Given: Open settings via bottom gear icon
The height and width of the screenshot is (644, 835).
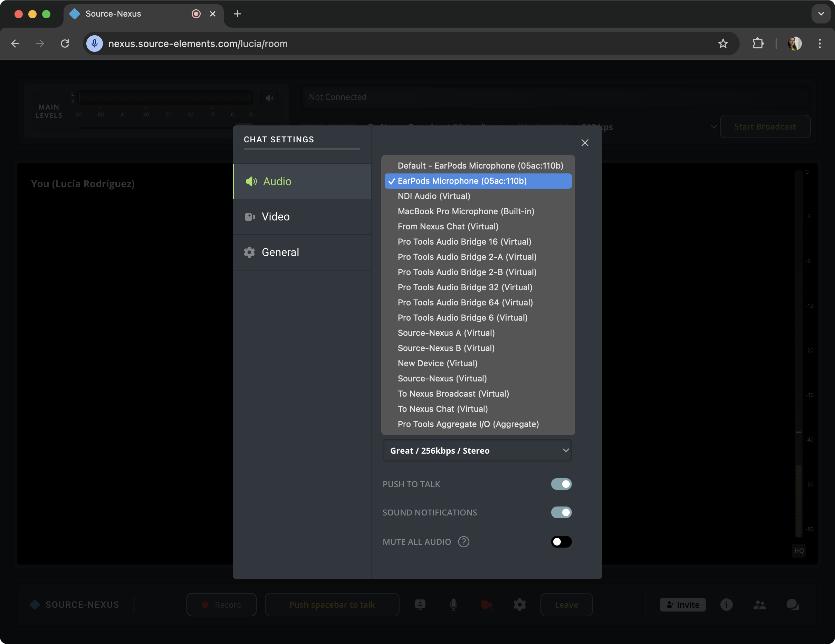Looking at the screenshot, I should [519, 605].
